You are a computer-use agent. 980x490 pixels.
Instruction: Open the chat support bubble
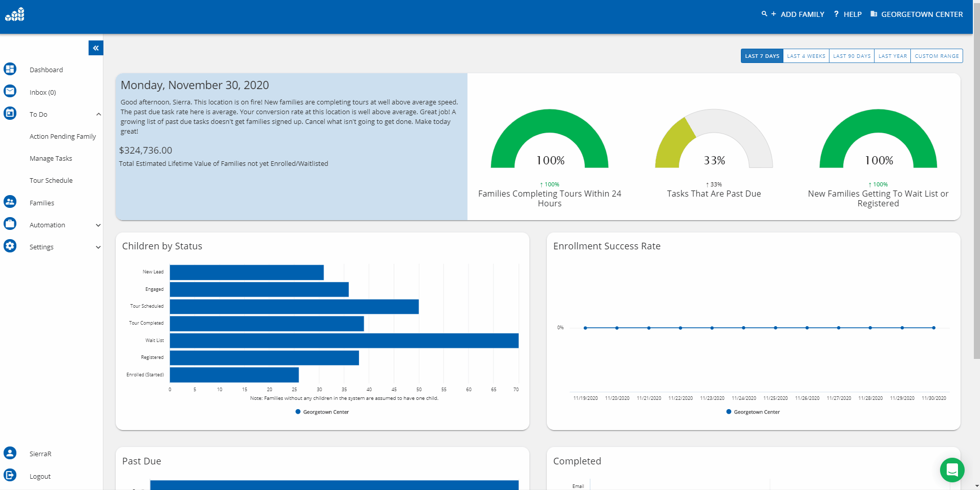pyautogui.click(x=952, y=470)
